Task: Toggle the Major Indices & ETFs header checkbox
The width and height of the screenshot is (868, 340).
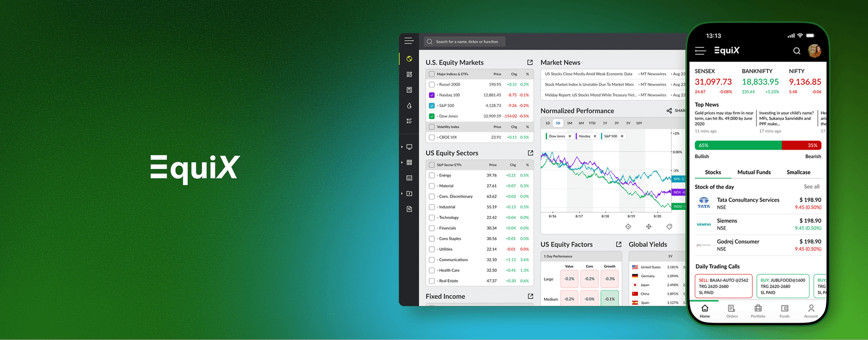Action: click(x=432, y=74)
